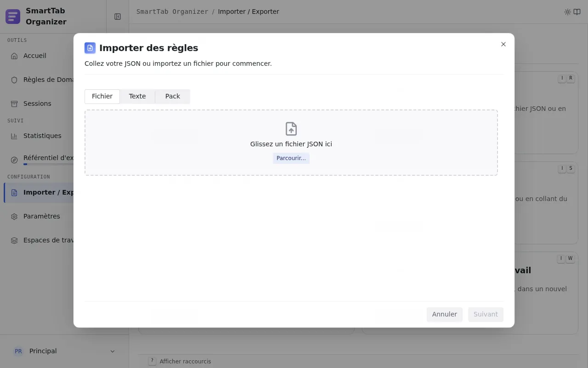Open the documentation book icon
The width and height of the screenshot is (588, 368).
(x=577, y=12)
